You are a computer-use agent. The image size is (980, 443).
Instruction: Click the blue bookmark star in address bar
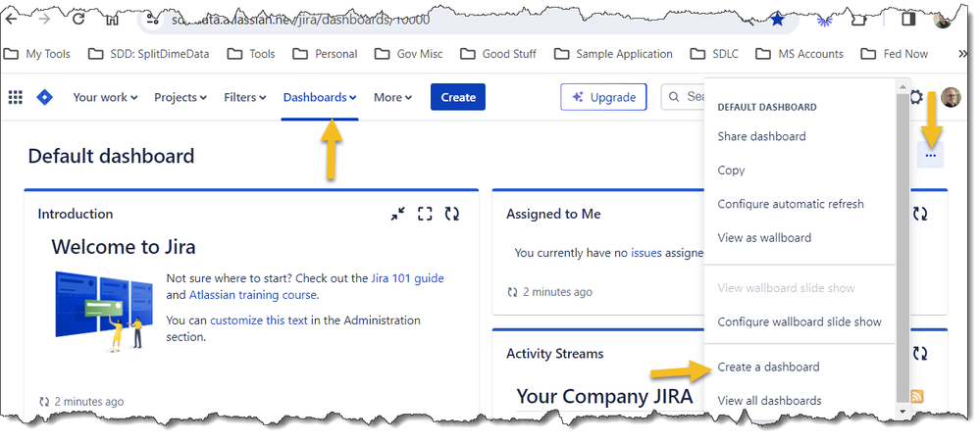[x=778, y=20]
